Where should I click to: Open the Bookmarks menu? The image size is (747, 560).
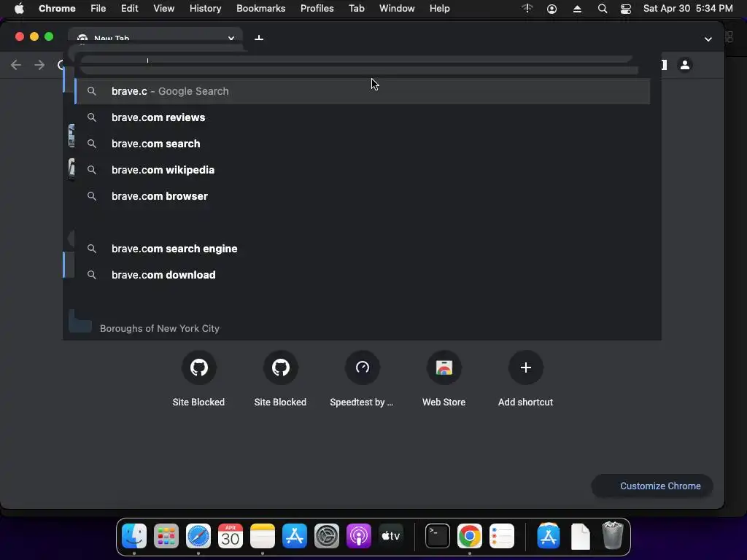click(260, 9)
